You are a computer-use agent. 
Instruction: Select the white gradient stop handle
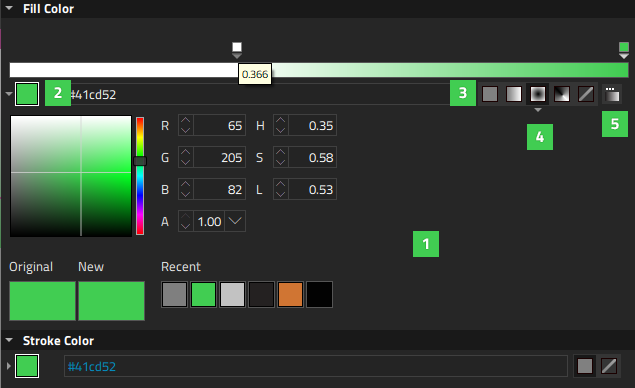237,50
